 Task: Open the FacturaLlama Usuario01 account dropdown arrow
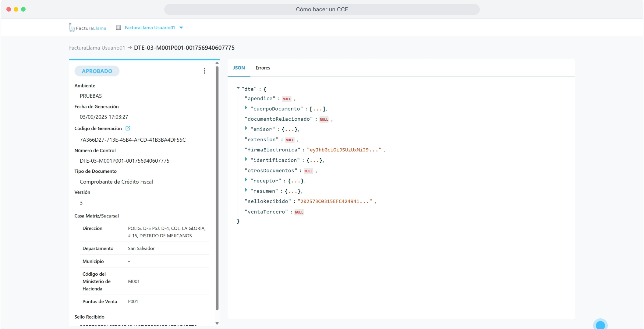pos(181,27)
